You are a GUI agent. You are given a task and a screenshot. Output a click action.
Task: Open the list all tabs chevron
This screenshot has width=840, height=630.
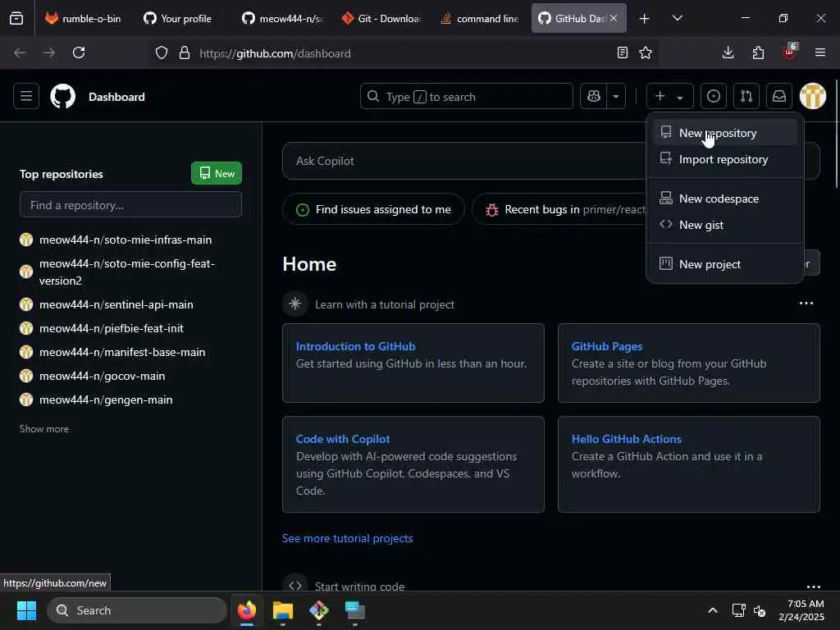(677, 18)
